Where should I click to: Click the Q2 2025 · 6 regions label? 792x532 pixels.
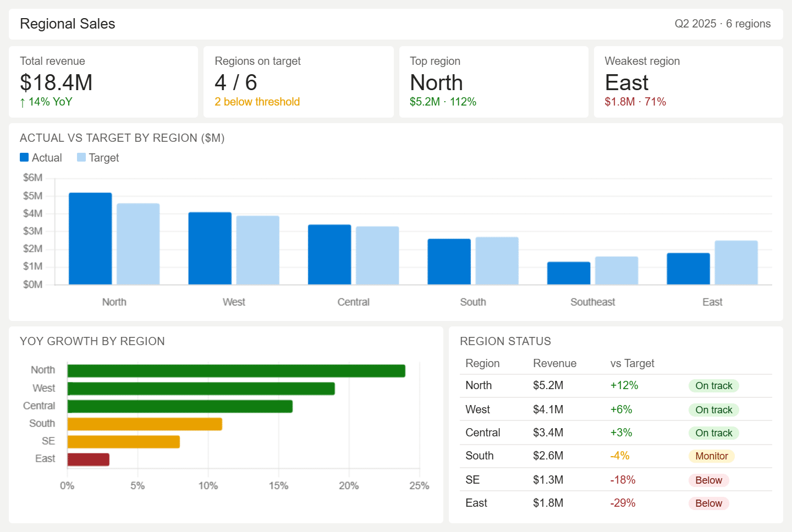pyautogui.click(x=723, y=24)
